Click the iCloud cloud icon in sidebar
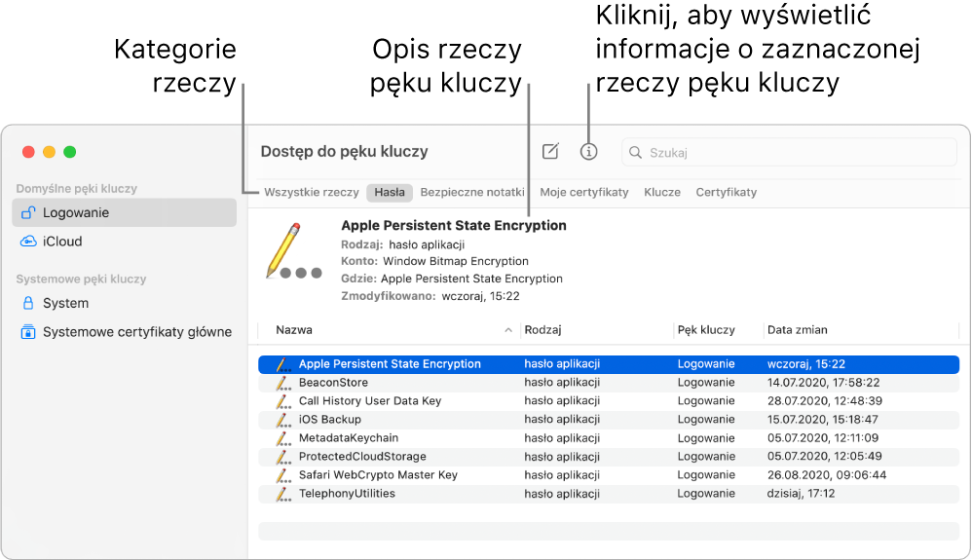Viewport: 972px width, 560px height. [28, 242]
